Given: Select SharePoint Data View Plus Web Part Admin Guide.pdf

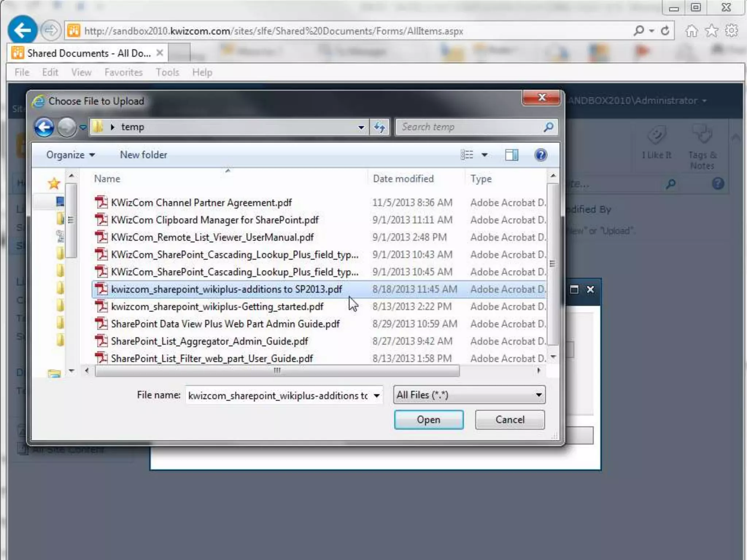Looking at the screenshot, I should 319,324.
